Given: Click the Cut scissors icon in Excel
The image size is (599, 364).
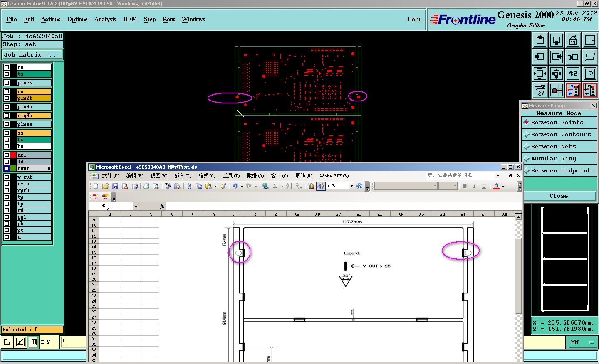Looking at the screenshot, I should tap(189, 186).
